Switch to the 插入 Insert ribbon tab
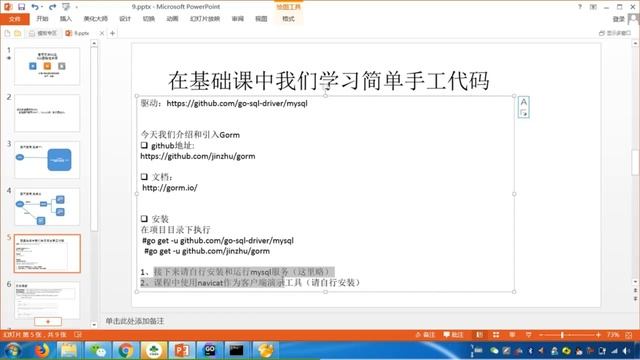Viewport: 640px width, 360px height. 65,19
